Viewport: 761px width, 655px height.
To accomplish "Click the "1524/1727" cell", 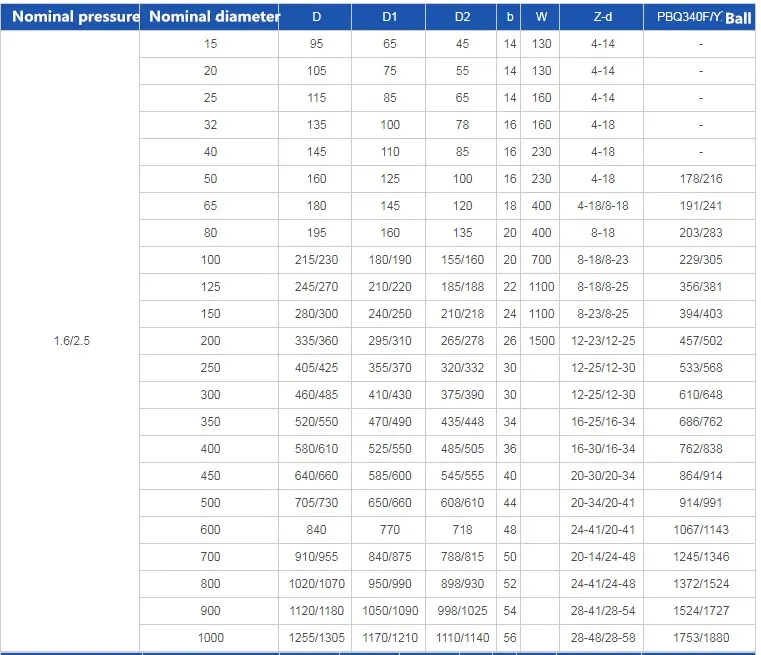I will click(700, 610).
